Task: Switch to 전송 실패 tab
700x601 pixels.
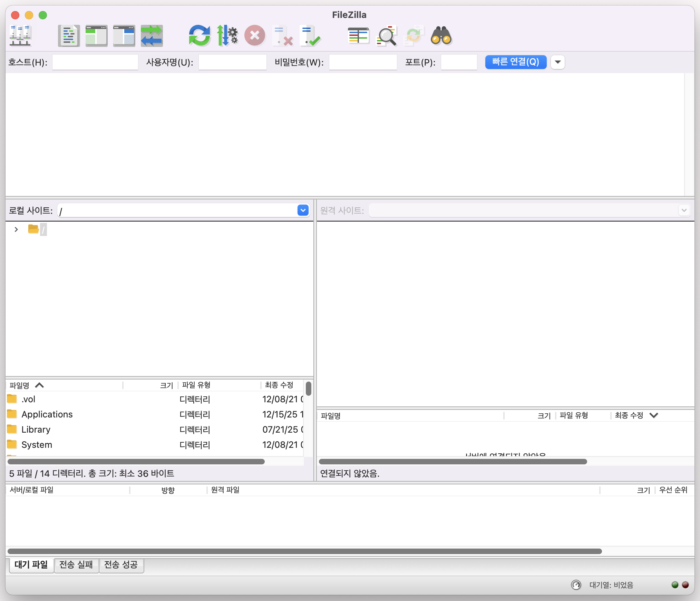Action: click(x=76, y=565)
